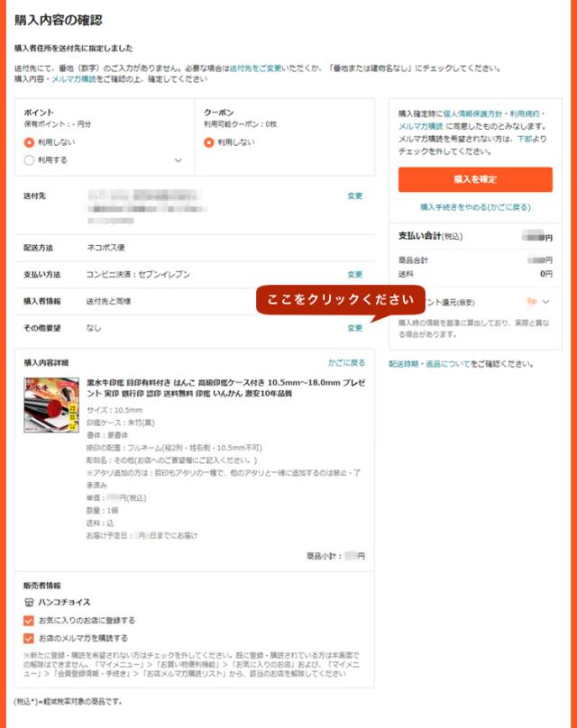577x728 pixels.
Task: Select coupon 利用しない radio button
Action: (208, 142)
